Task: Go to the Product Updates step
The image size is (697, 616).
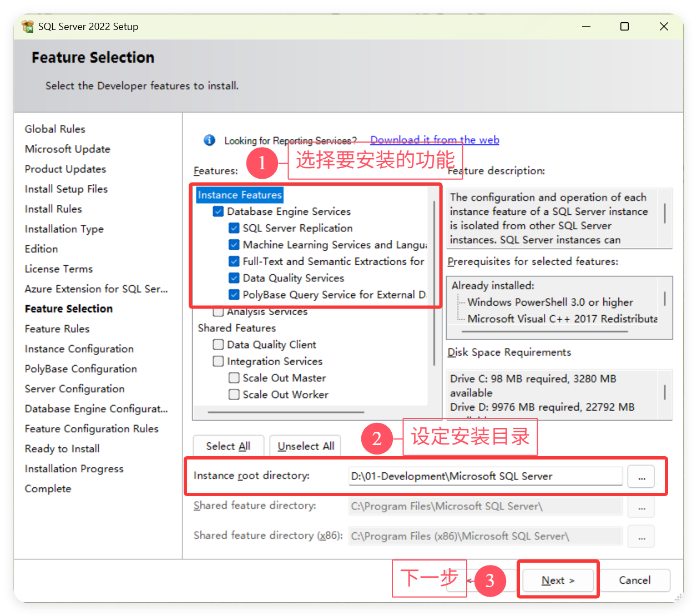Action: pyautogui.click(x=65, y=169)
